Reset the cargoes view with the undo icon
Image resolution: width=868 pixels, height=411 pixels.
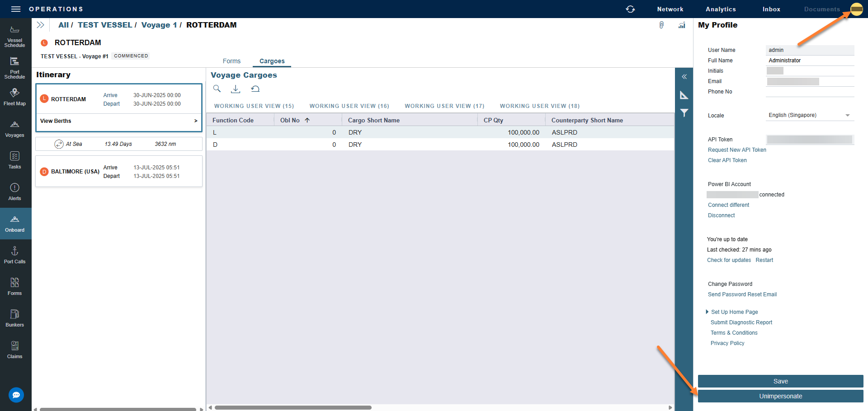[x=255, y=89]
